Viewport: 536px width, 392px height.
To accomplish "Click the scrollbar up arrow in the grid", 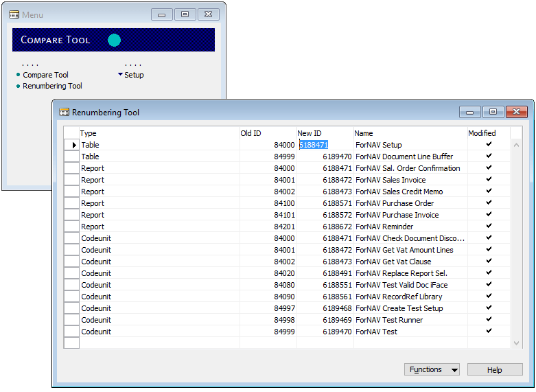I will [x=517, y=145].
